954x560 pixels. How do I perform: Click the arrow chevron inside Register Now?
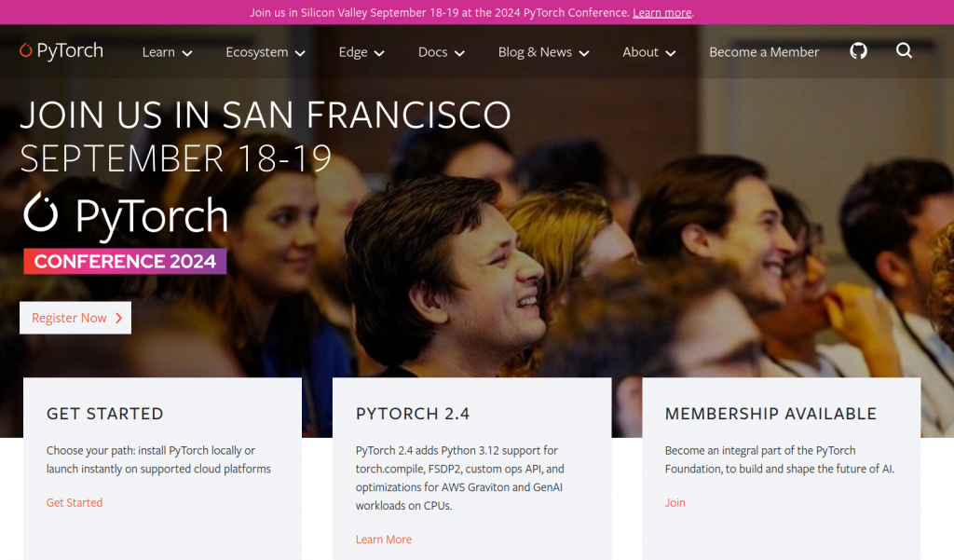[x=118, y=318]
